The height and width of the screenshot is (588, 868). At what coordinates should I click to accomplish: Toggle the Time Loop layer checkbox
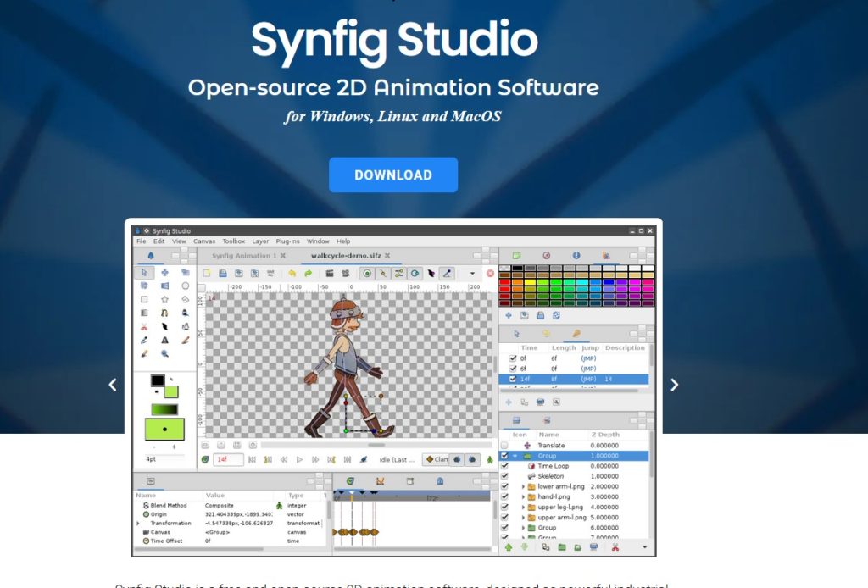504,466
